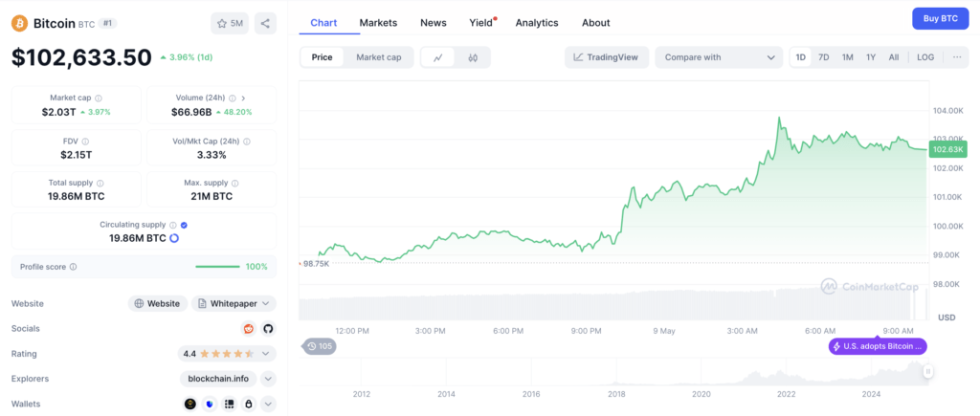Viewport: 980px width, 416px height.
Task: Open the Markets tab
Action: [378, 23]
